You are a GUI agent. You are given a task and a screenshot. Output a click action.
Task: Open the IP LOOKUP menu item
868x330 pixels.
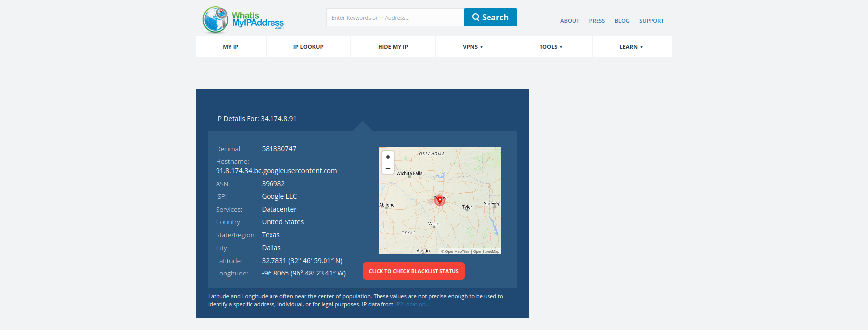point(308,47)
